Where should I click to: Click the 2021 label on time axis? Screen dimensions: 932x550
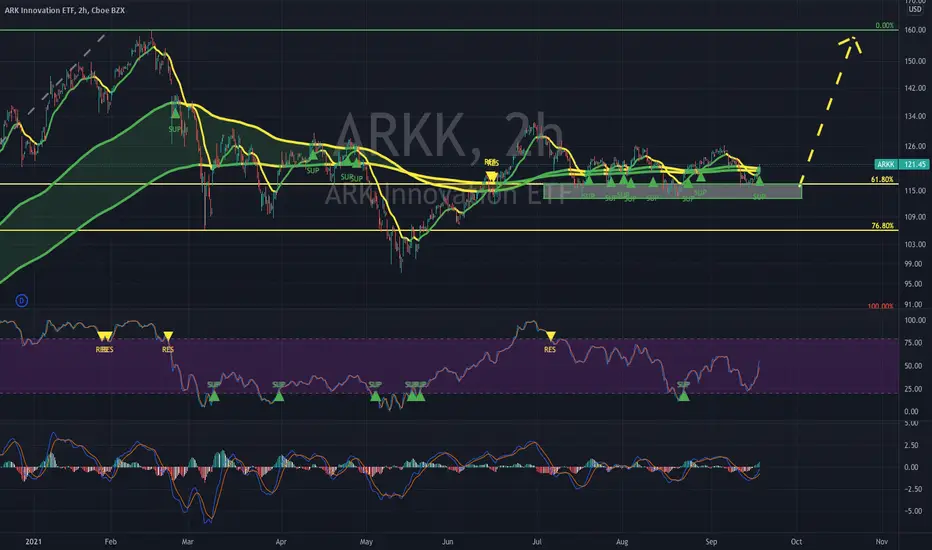click(x=34, y=542)
